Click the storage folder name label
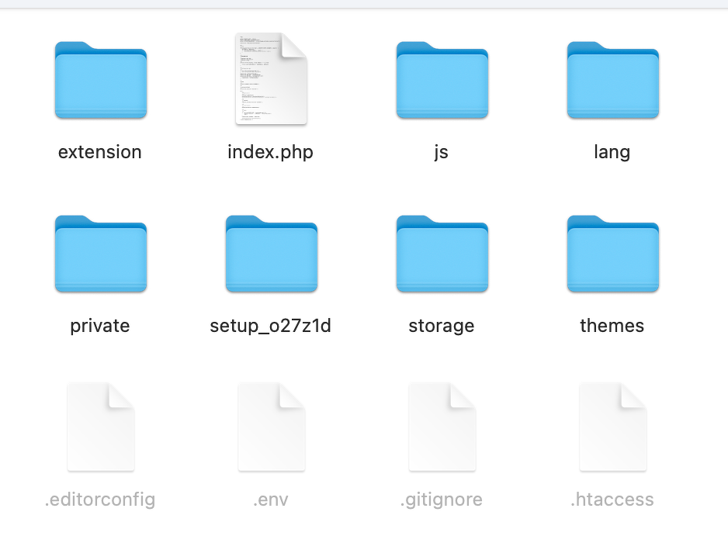 click(442, 327)
